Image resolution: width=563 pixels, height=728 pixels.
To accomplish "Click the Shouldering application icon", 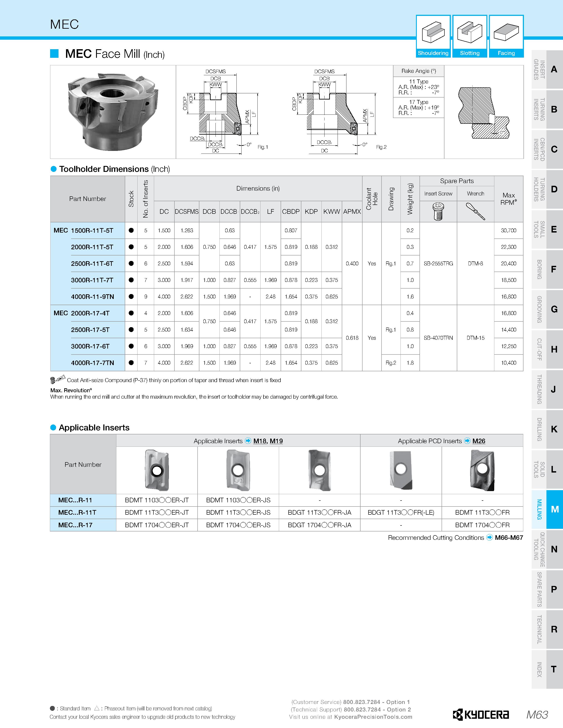I will pyautogui.click(x=433, y=36).
